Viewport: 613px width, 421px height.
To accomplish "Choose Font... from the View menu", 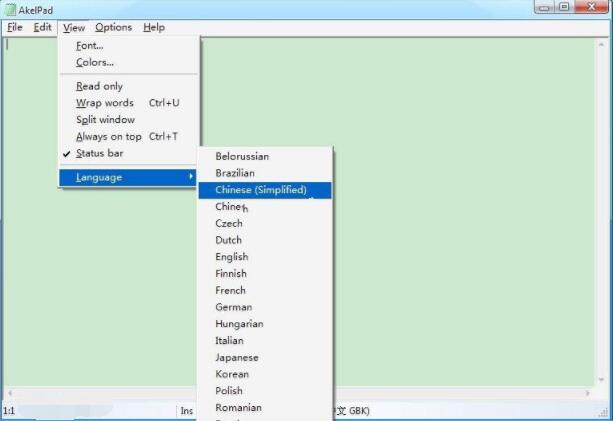I will tap(129, 46).
